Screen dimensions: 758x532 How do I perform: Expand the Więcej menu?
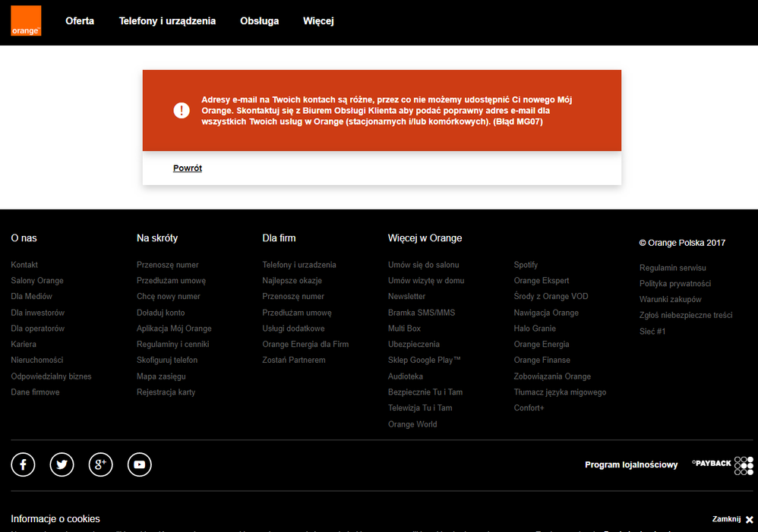coord(318,21)
